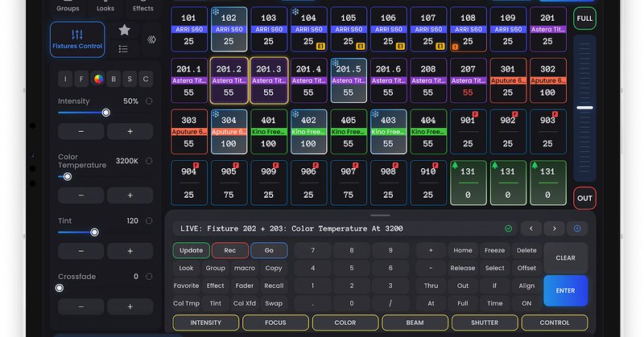
Task: Toggle selection of fixture 201.3 Astera tile
Action: pyautogui.click(x=269, y=80)
